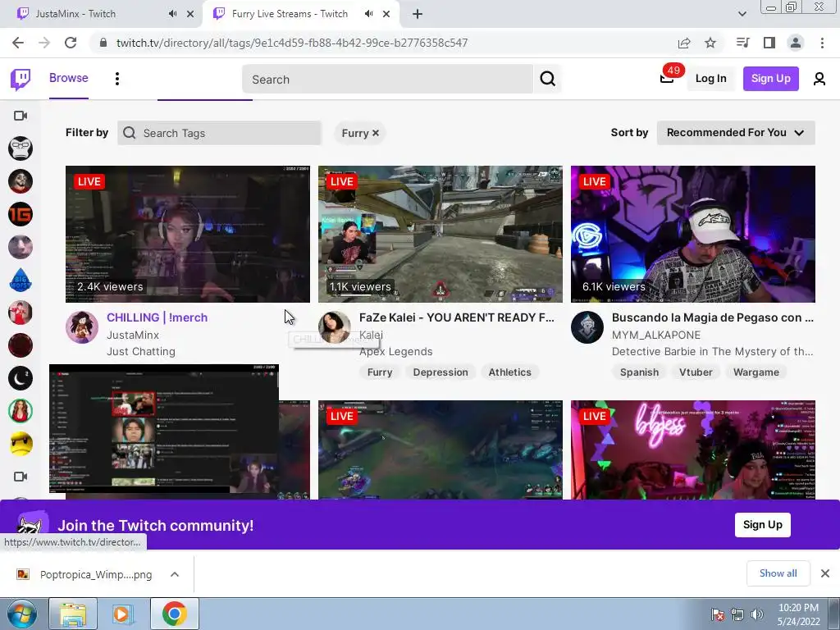Open the Twitch home logo
The height and width of the screenshot is (630, 840).
pos(21,79)
